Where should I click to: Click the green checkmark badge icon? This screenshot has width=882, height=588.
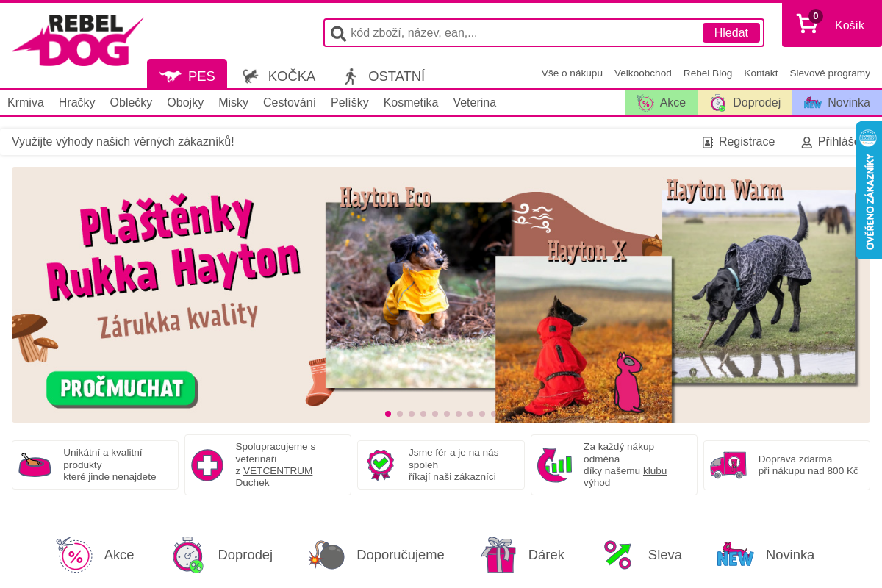(x=381, y=465)
